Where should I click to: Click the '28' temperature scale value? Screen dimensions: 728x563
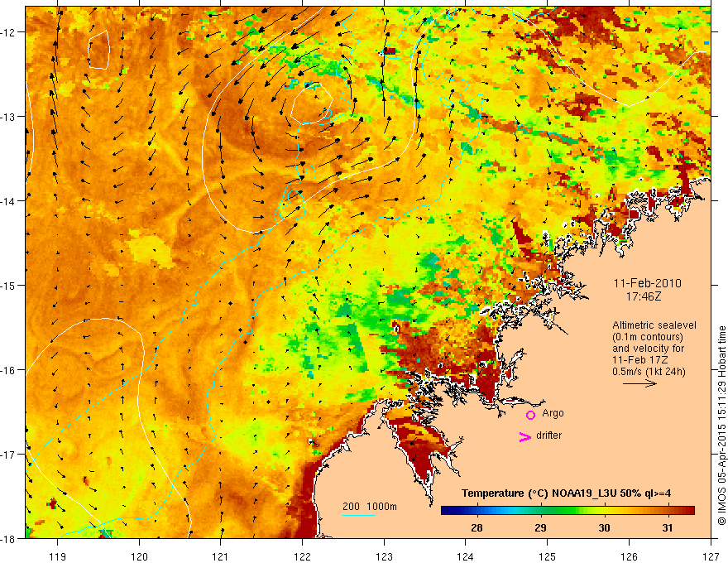[x=477, y=528]
